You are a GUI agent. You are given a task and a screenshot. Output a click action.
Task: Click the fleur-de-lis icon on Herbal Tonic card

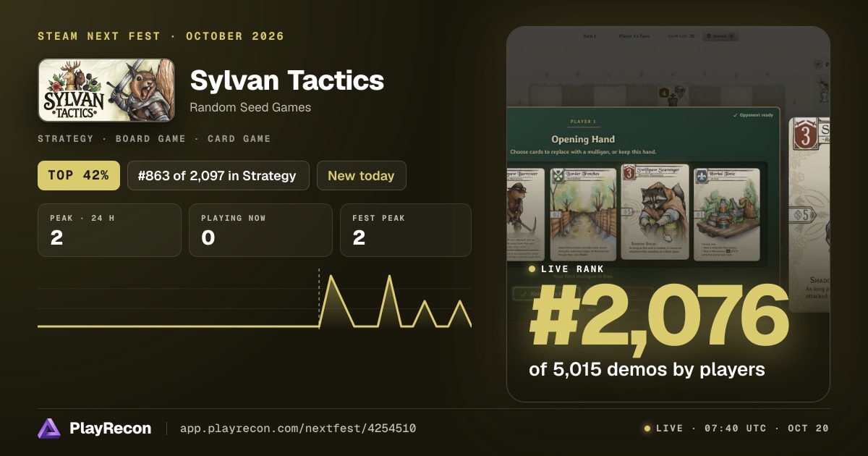point(702,176)
